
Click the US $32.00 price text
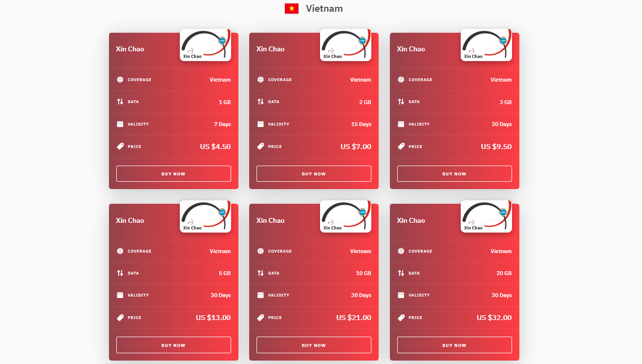point(494,318)
